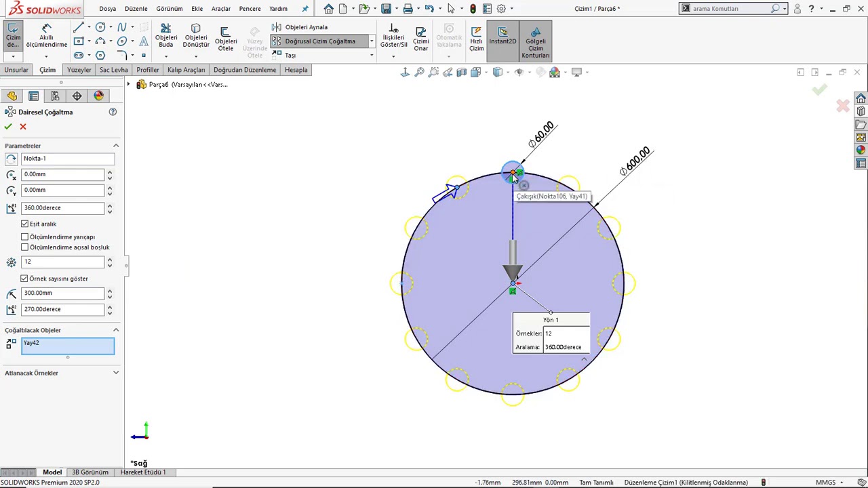
Task: Toggle Eşit aralık checkbox
Action: pos(25,224)
